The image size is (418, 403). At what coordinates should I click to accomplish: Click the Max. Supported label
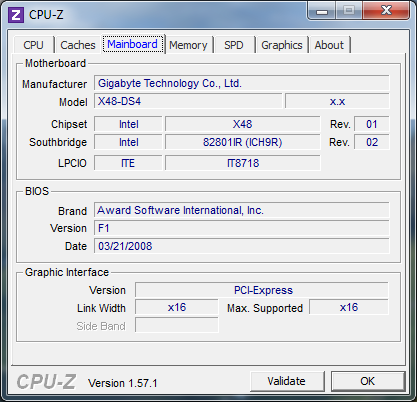(265, 308)
